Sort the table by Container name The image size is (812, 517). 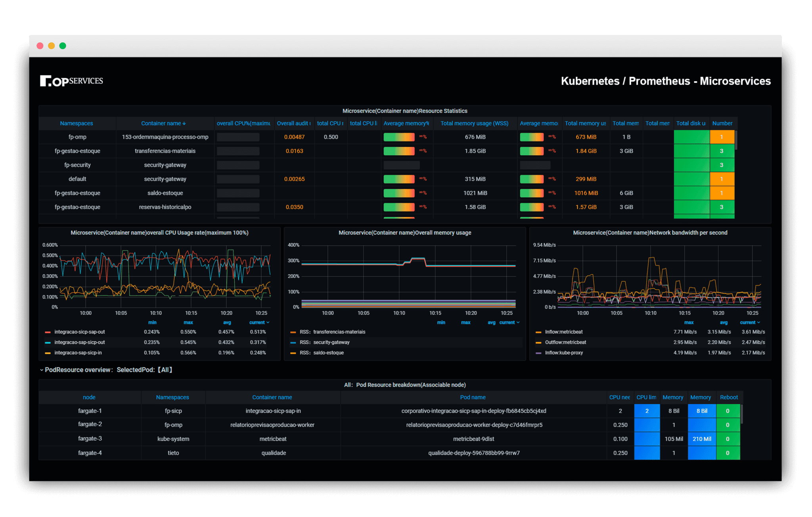(x=163, y=123)
